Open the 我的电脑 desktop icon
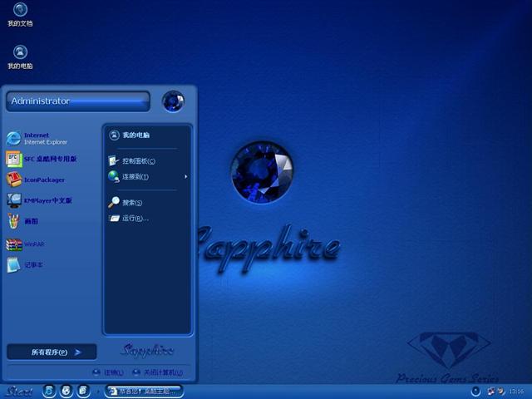The image size is (532, 399). [x=20, y=57]
